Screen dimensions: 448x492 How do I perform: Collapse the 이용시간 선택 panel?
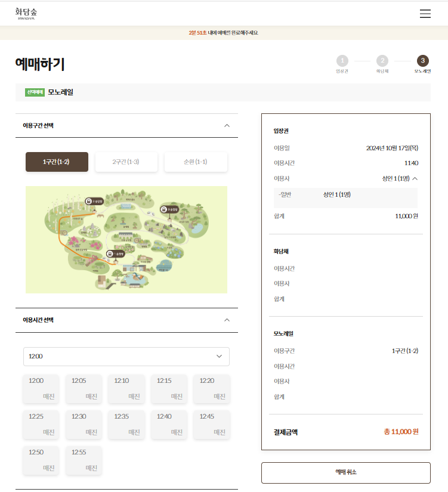227,320
